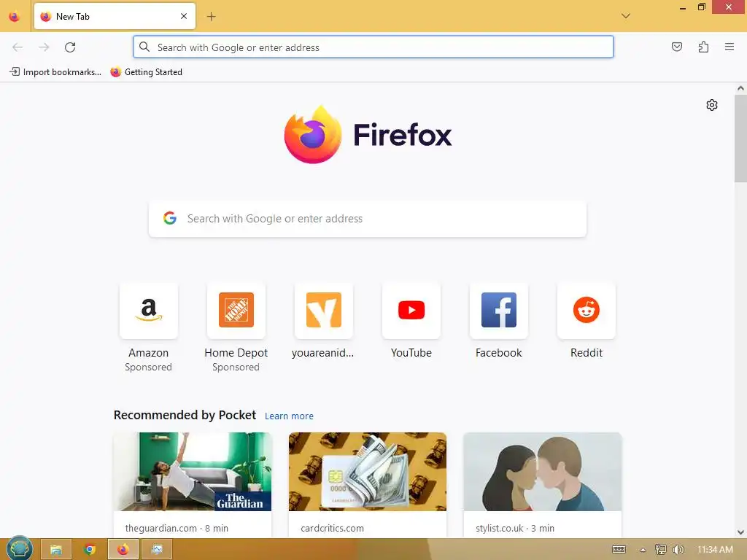
Task: Click the vertical scrollbar thumb
Action: [740, 138]
